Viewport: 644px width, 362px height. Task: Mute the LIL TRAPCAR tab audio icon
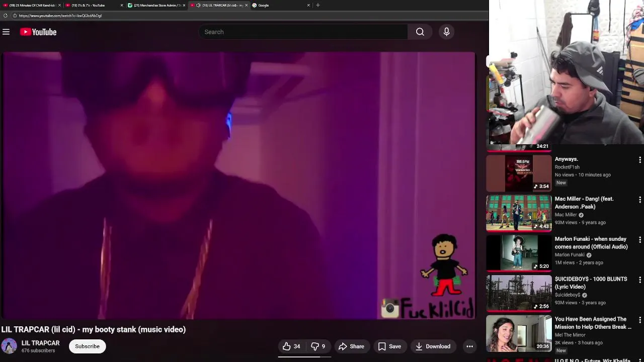pos(198,5)
